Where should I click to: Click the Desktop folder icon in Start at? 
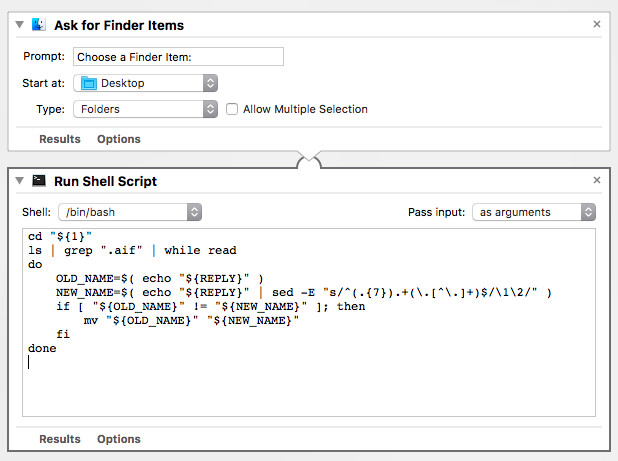[x=89, y=83]
